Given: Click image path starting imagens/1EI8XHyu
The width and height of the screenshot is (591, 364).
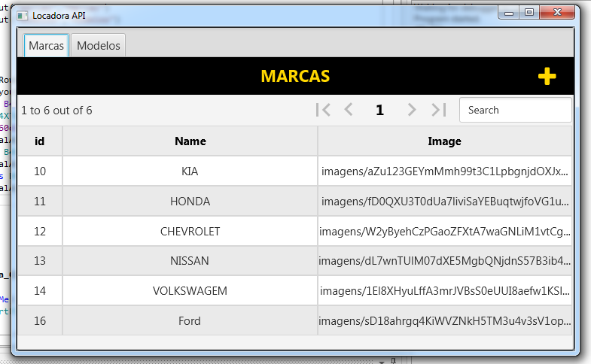Looking at the screenshot, I should tap(445, 290).
